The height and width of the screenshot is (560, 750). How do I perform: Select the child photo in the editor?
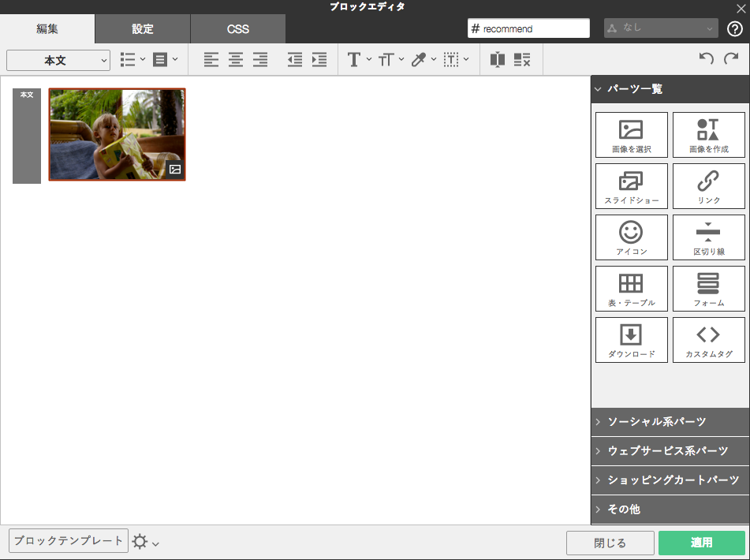(x=118, y=134)
